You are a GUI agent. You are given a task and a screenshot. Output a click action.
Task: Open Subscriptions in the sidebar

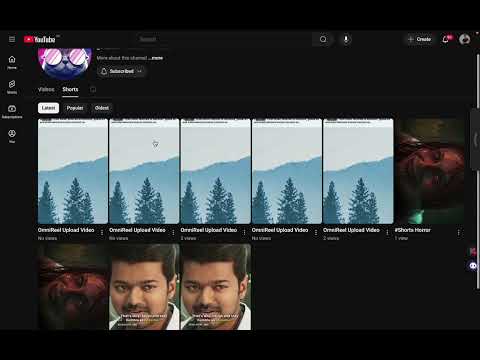12,112
